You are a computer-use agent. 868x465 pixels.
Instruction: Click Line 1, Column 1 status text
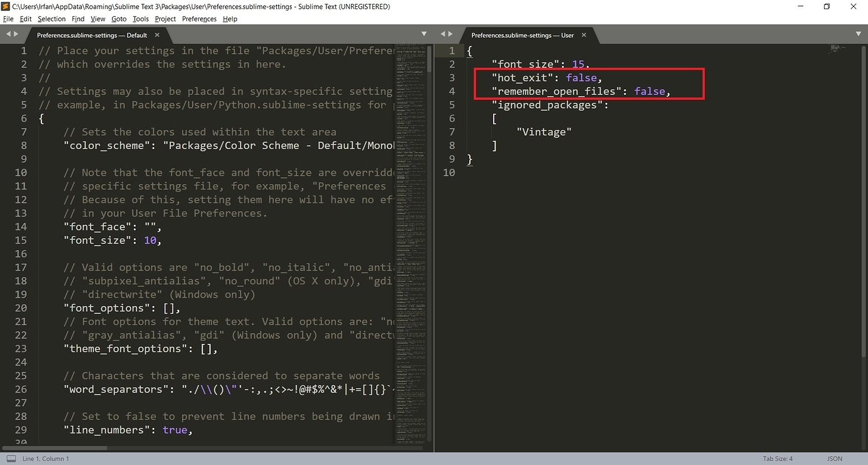46,459
